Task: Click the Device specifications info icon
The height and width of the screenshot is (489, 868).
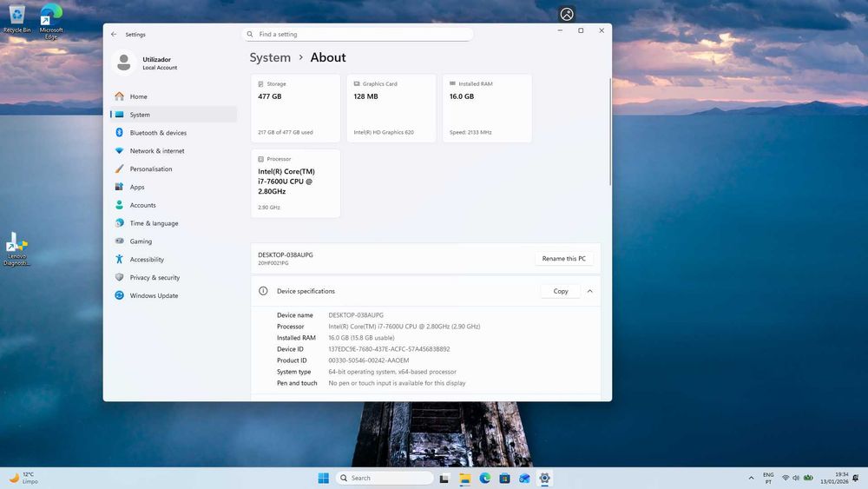Action: 264,291
